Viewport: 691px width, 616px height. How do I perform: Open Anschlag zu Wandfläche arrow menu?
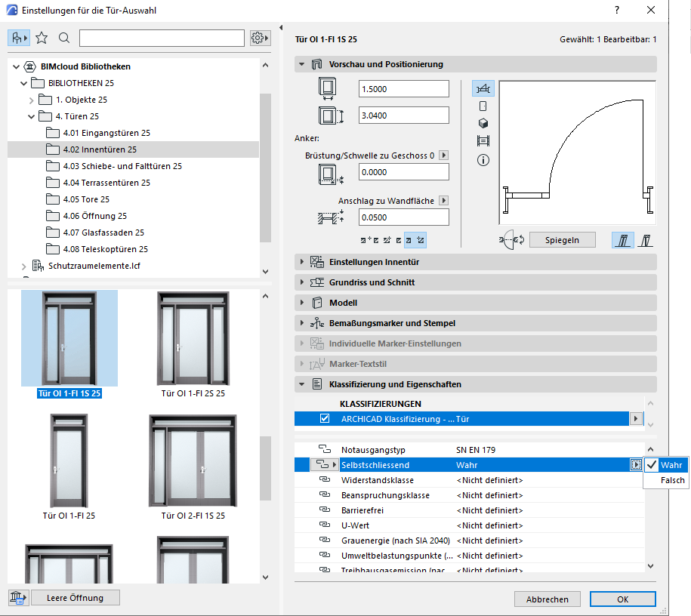pyautogui.click(x=444, y=201)
